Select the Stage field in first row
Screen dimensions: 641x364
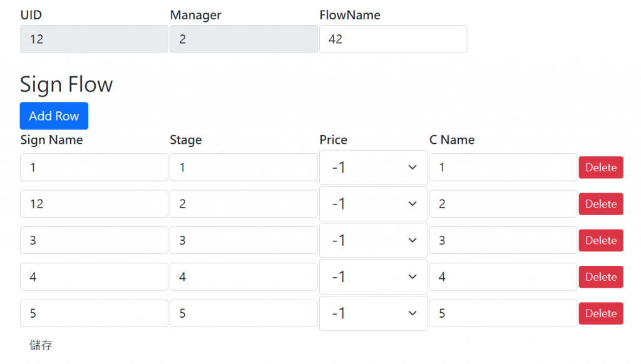click(x=244, y=168)
